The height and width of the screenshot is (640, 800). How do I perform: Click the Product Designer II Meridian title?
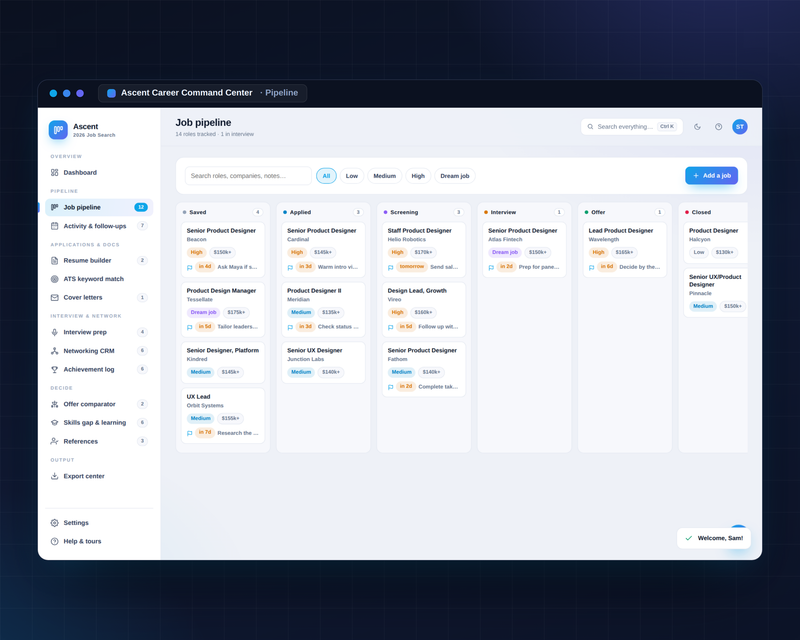[x=314, y=290]
